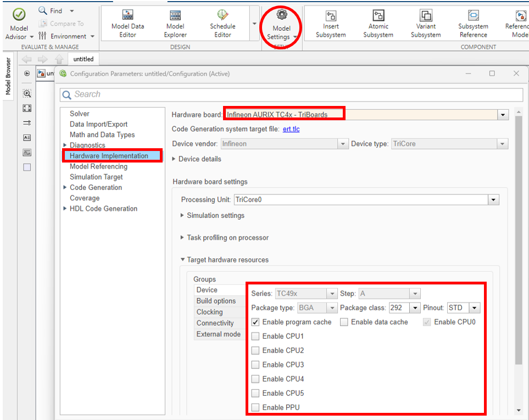The width and height of the screenshot is (529, 420).
Task: Click the configuration parameters Search field
Action: [x=291, y=94]
